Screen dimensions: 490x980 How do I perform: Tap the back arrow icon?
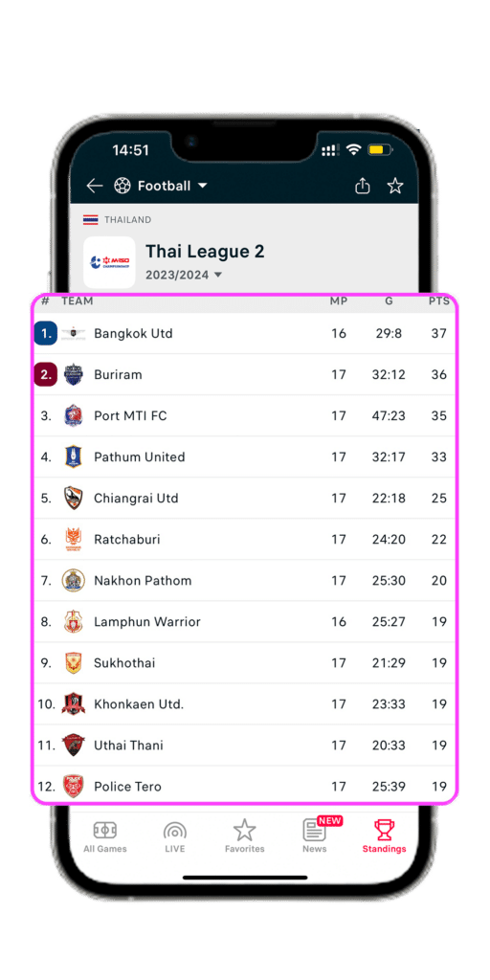point(95,186)
